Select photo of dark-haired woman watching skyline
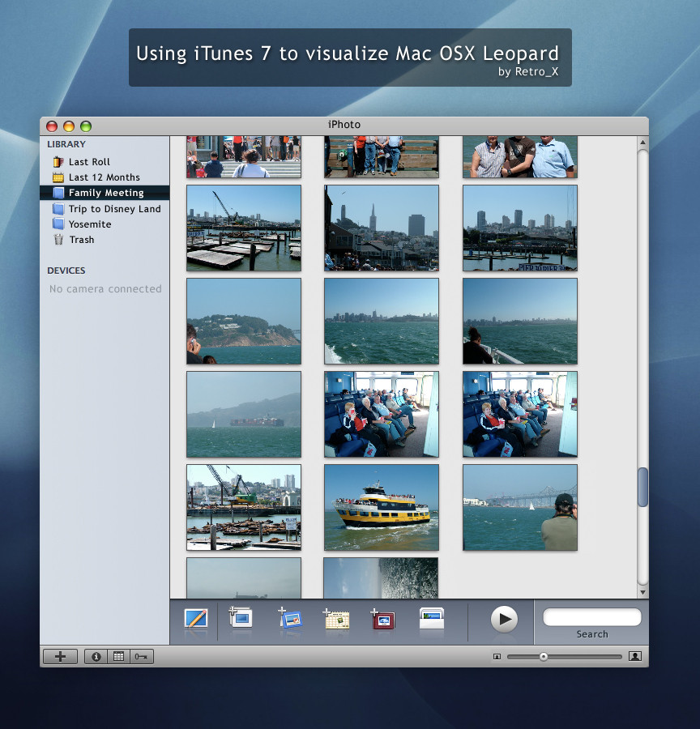Screen dimensions: 700x729 (x=520, y=321)
